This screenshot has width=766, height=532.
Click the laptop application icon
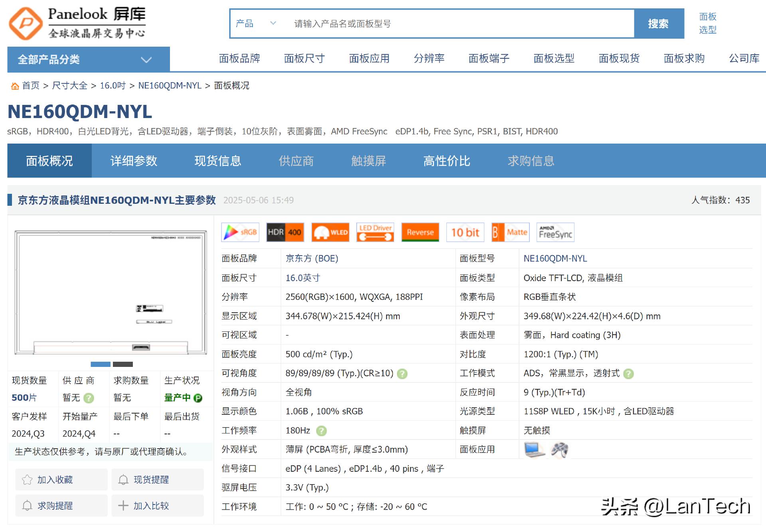coord(534,450)
